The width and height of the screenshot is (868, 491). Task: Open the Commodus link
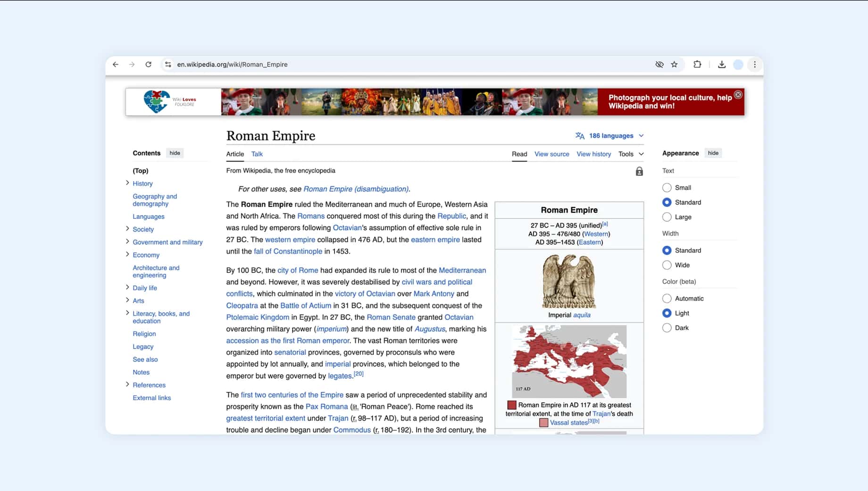[x=352, y=430]
